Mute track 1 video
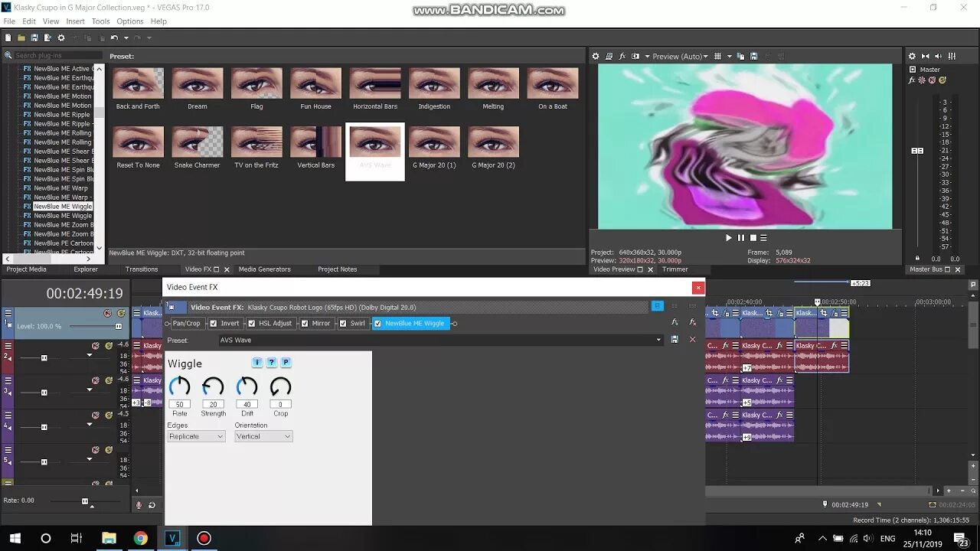Image resolution: width=980 pixels, height=551 pixels. click(x=107, y=314)
